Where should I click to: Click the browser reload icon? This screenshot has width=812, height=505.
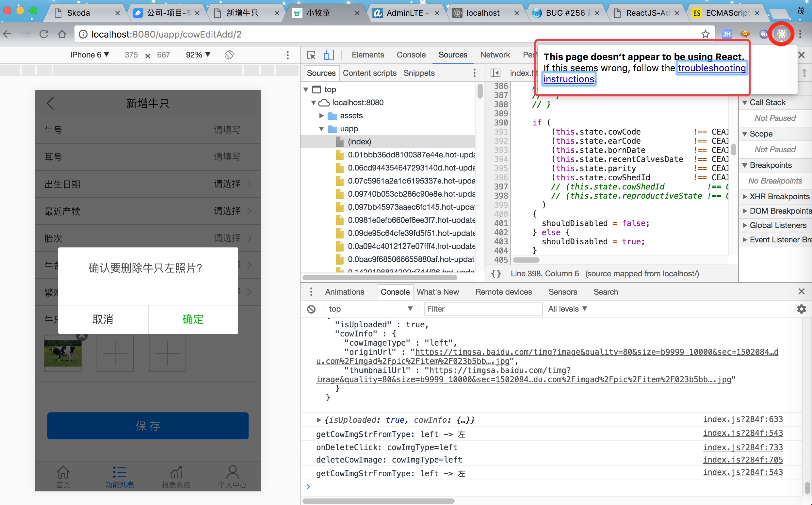click(x=44, y=34)
